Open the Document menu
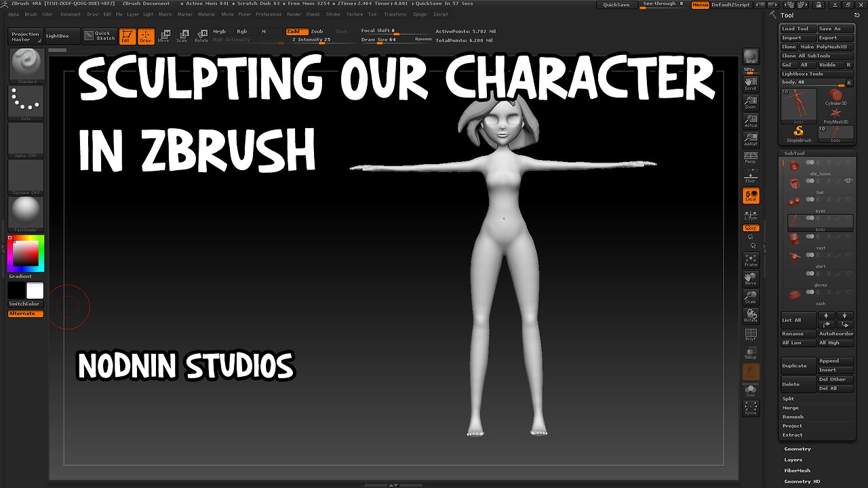 click(70, 14)
